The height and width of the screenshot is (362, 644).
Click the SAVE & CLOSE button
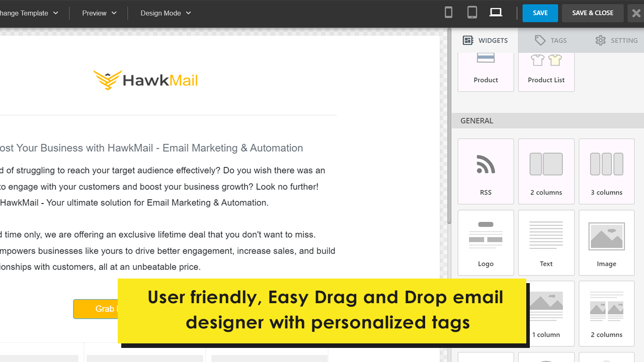[593, 13]
